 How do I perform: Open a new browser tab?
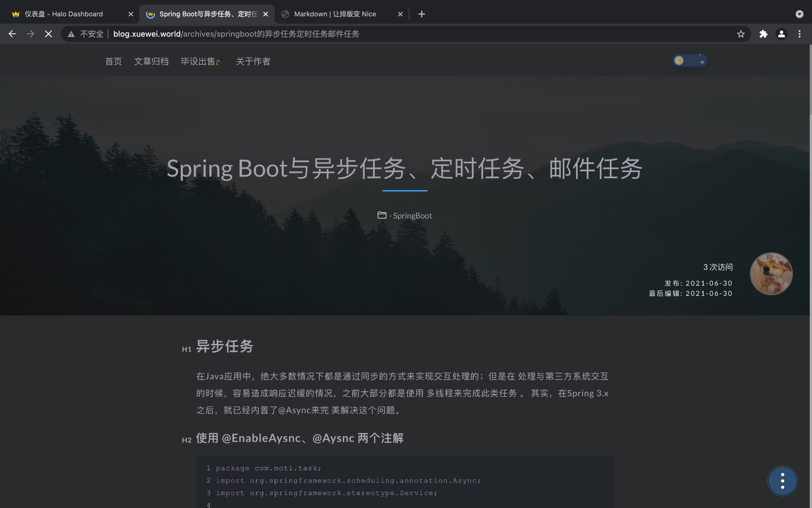point(422,14)
